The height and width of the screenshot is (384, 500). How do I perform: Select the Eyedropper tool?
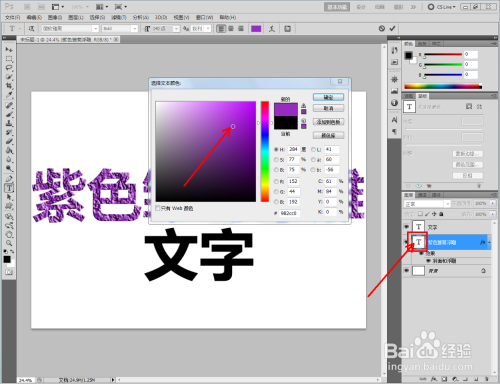[9, 95]
